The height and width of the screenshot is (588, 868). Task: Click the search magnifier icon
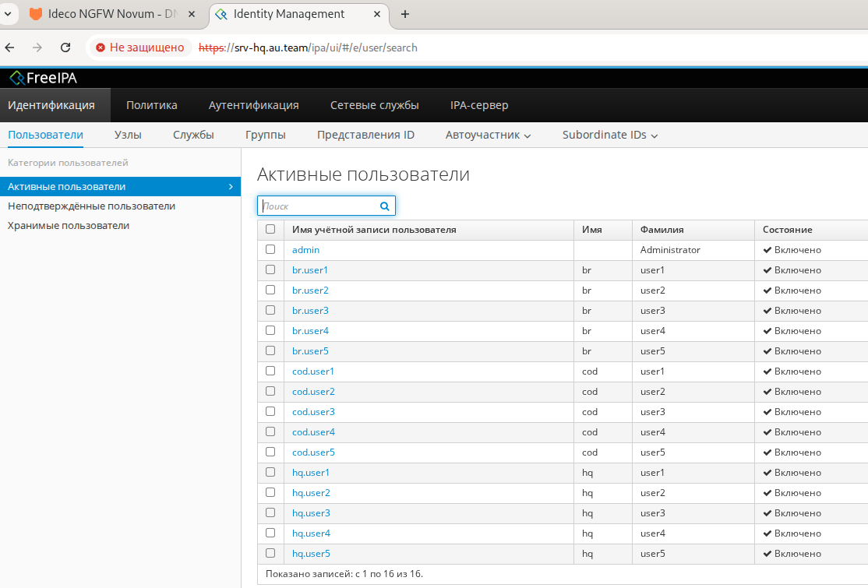[384, 206]
